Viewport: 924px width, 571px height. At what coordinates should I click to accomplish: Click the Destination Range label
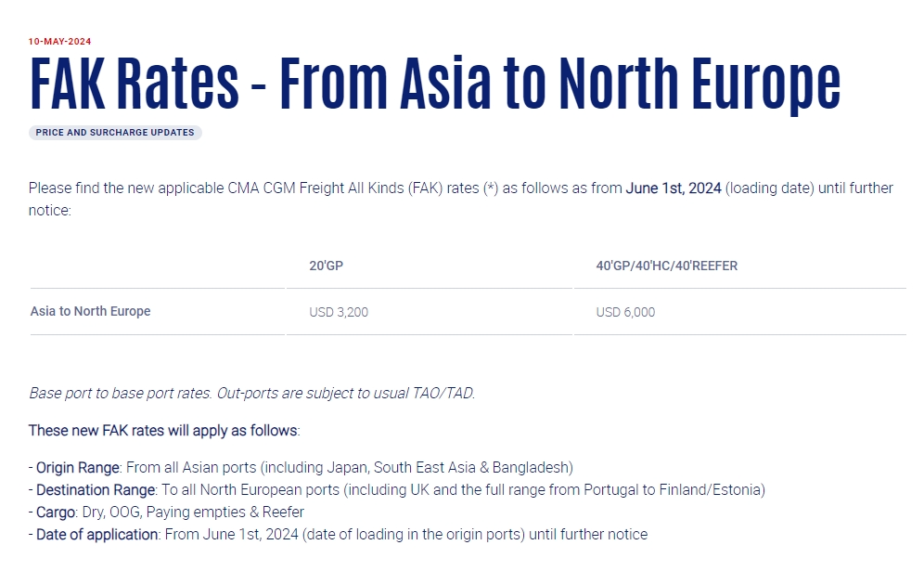tap(95, 489)
